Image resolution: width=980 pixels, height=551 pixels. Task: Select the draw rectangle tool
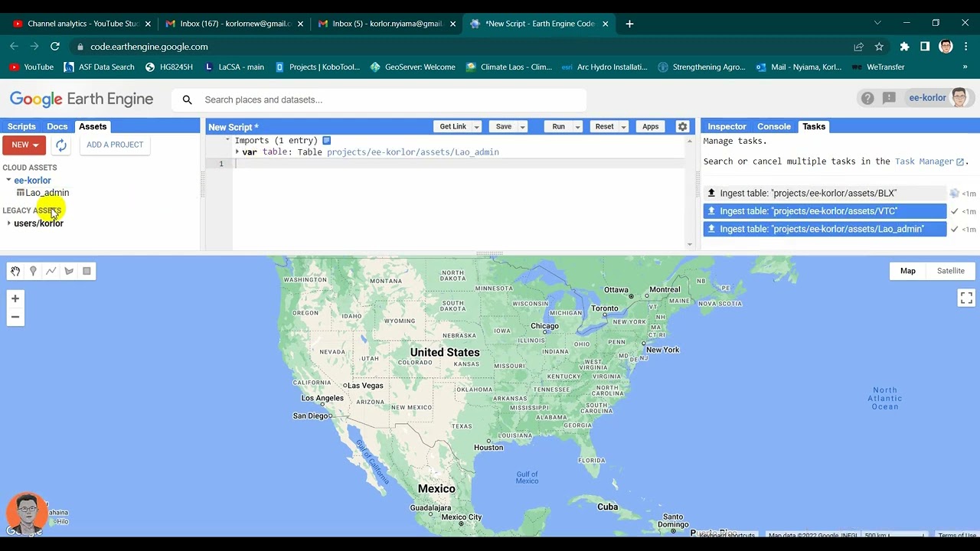point(87,271)
